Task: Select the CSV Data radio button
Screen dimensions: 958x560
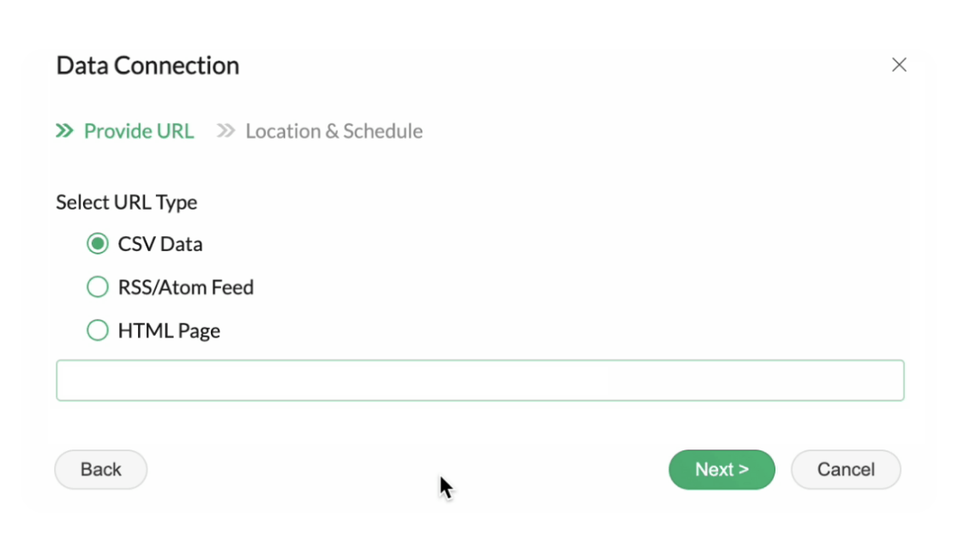Action: [x=97, y=244]
